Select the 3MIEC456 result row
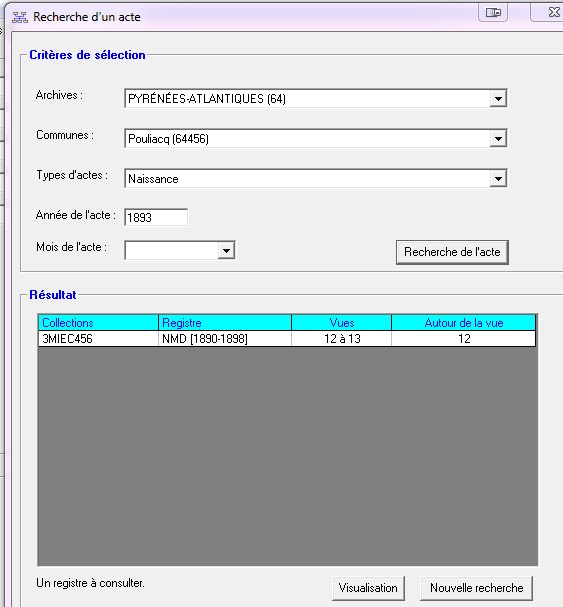Image resolution: width=563 pixels, height=607 pixels. click(287, 339)
